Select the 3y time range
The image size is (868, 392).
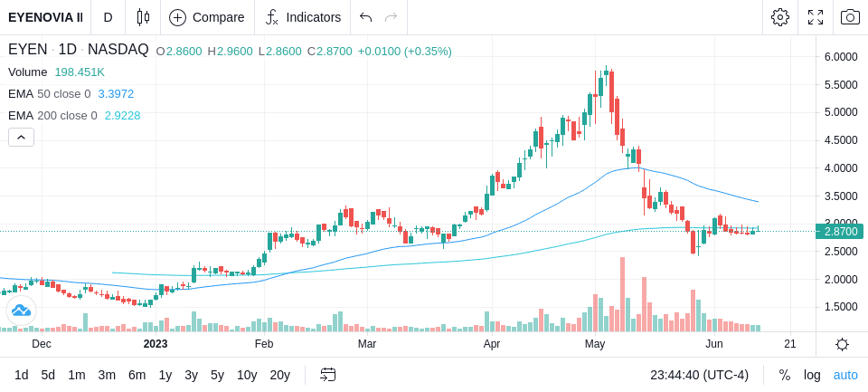click(x=191, y=375)
